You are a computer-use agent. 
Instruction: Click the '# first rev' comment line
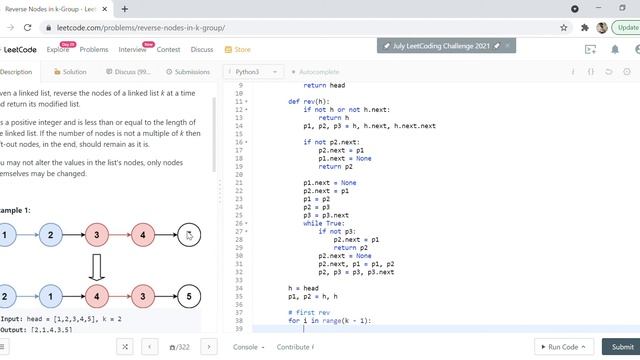tap(309, 313)
